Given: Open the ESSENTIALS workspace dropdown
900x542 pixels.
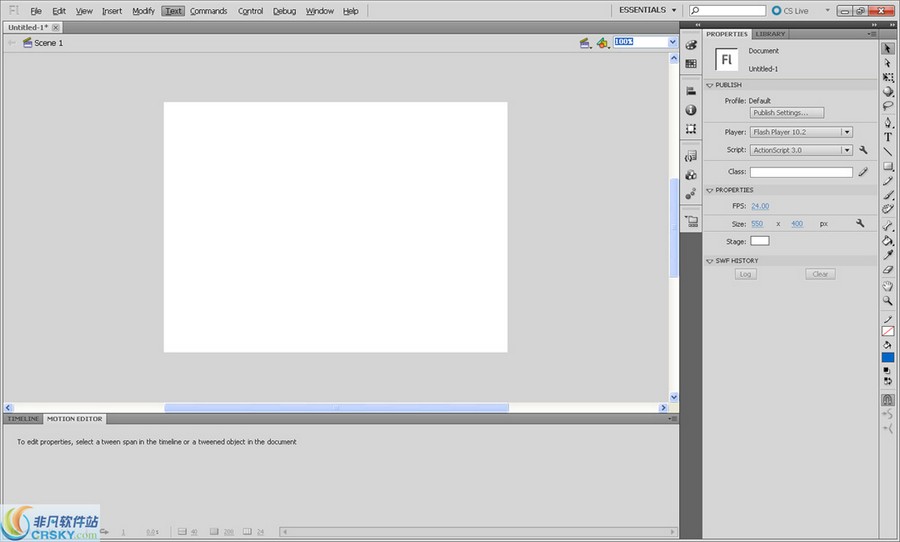Looking at the screenshot, I should 647,10.
